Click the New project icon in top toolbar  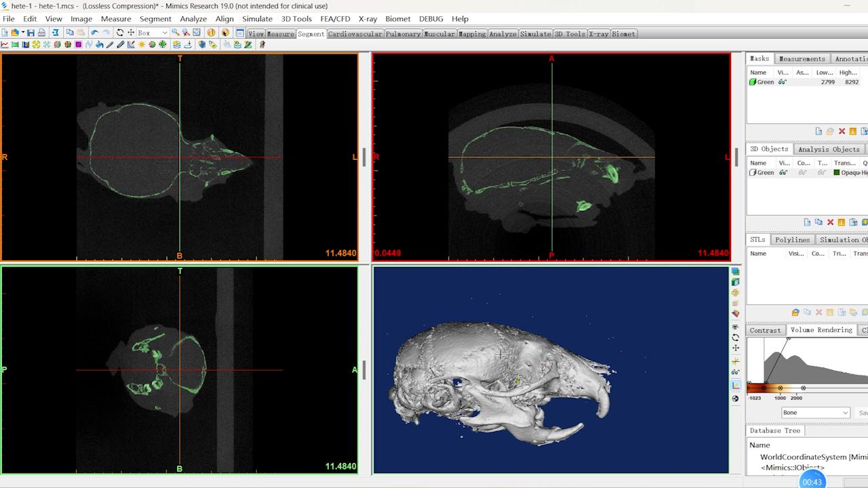pyautogui.click(x=5, y=33)
